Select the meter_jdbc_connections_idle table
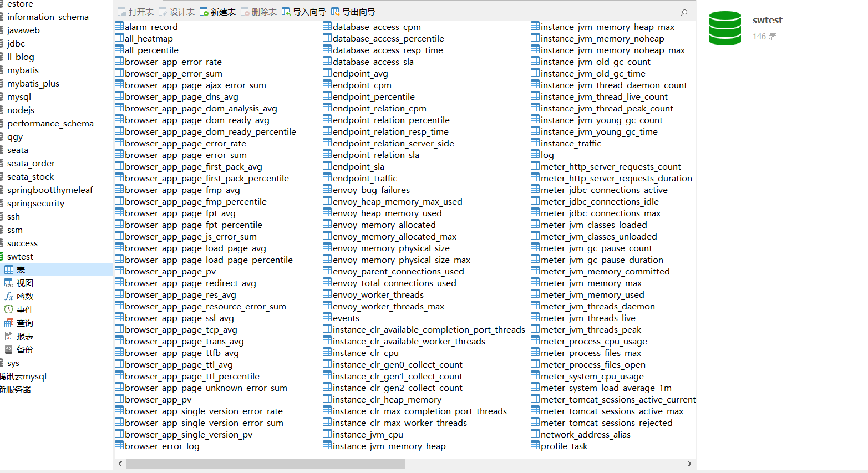 tap(600, 201)
